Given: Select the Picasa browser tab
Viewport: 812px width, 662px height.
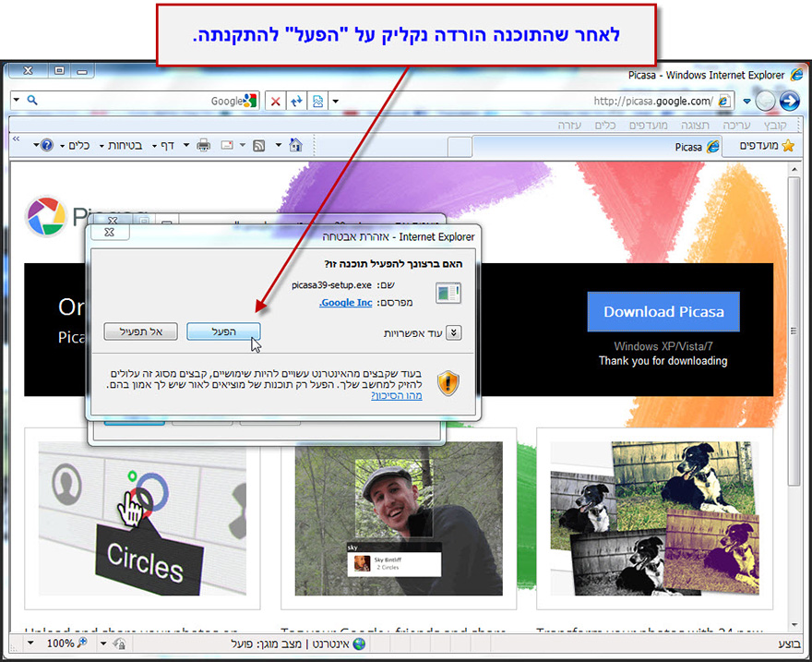Looking at the screenshot, I should pos(598,147).
